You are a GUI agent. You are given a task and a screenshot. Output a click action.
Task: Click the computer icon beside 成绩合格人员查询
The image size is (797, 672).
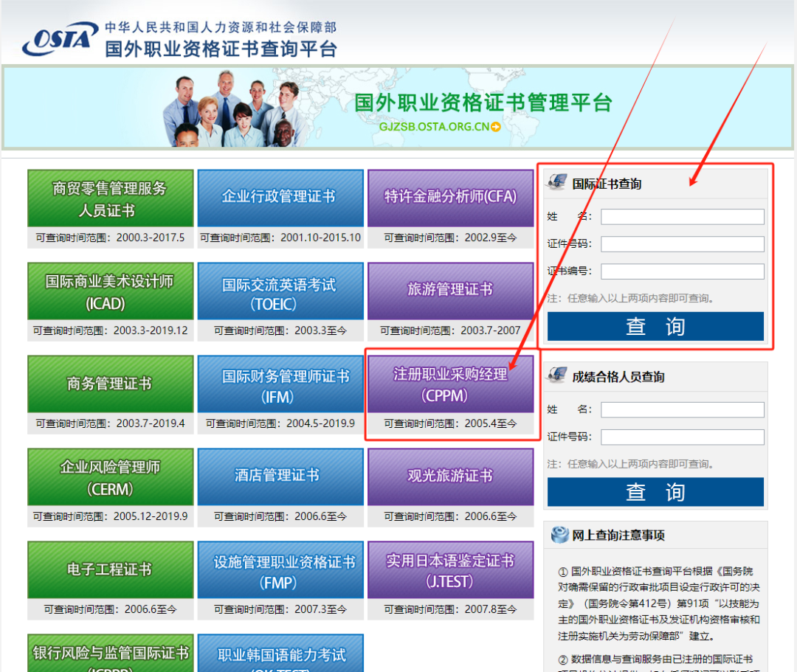click(557, 375)
